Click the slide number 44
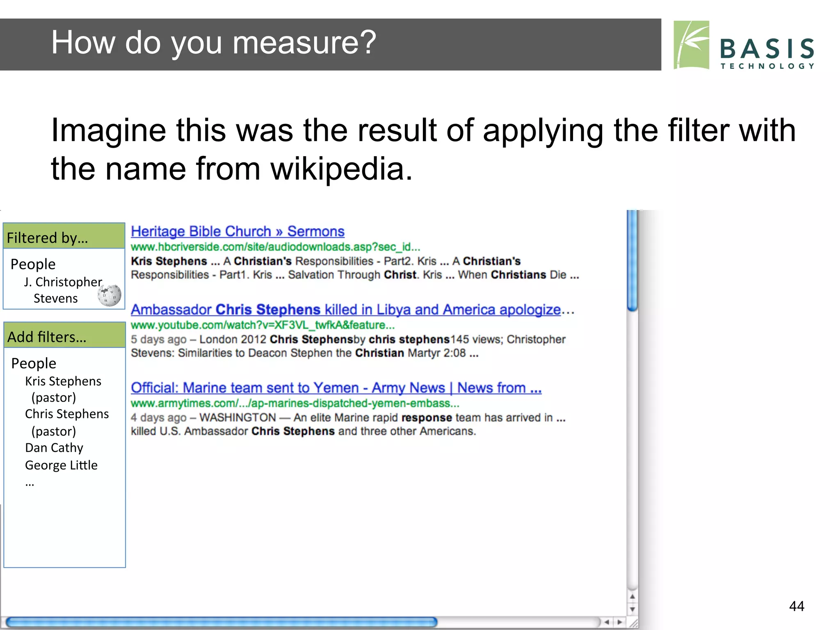This screenshot has height=630, width=840. coord(797,606)
